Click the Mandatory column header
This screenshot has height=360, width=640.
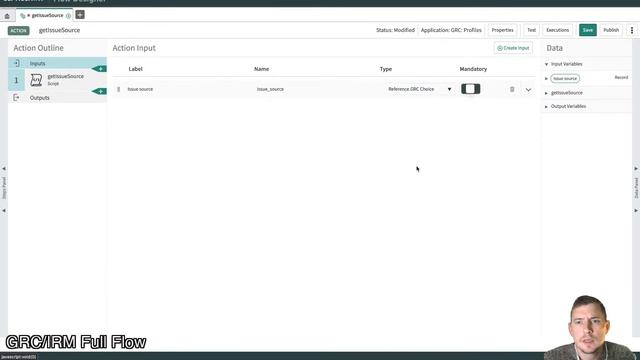coord(473,69)
